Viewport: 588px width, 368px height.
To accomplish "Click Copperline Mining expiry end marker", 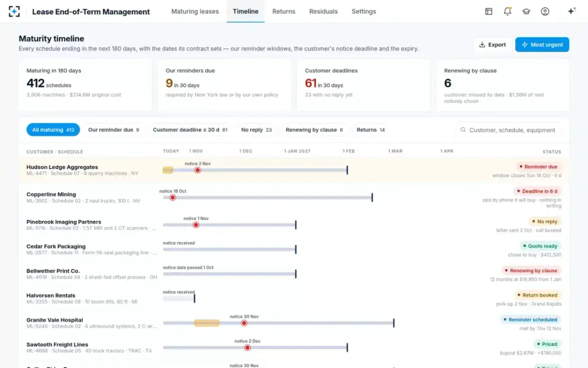I will coord(372,198).
